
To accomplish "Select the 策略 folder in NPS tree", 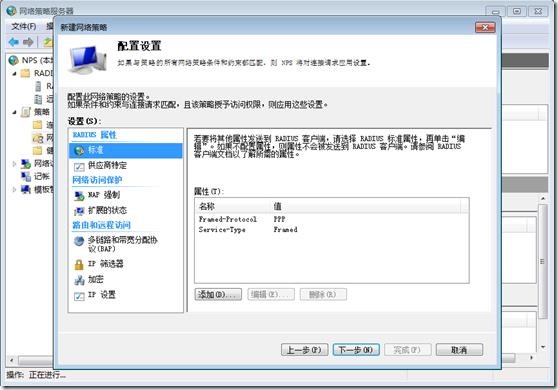I will [36, 112].
